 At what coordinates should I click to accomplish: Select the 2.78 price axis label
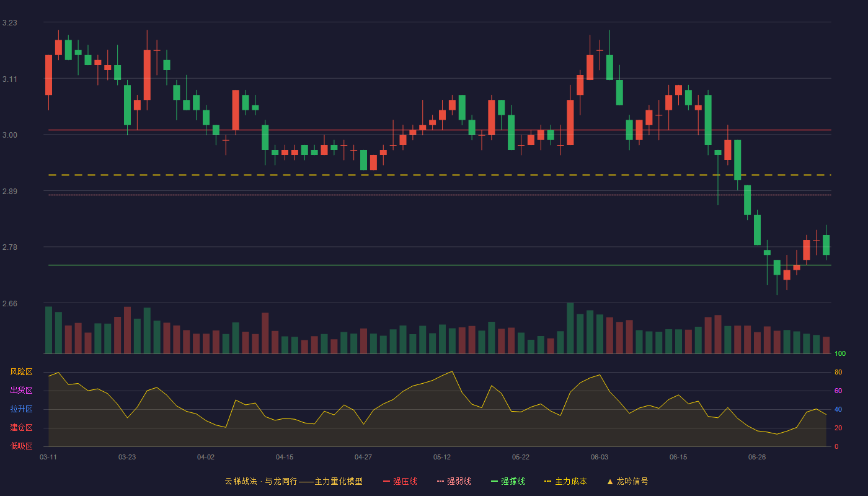point(10,247)
